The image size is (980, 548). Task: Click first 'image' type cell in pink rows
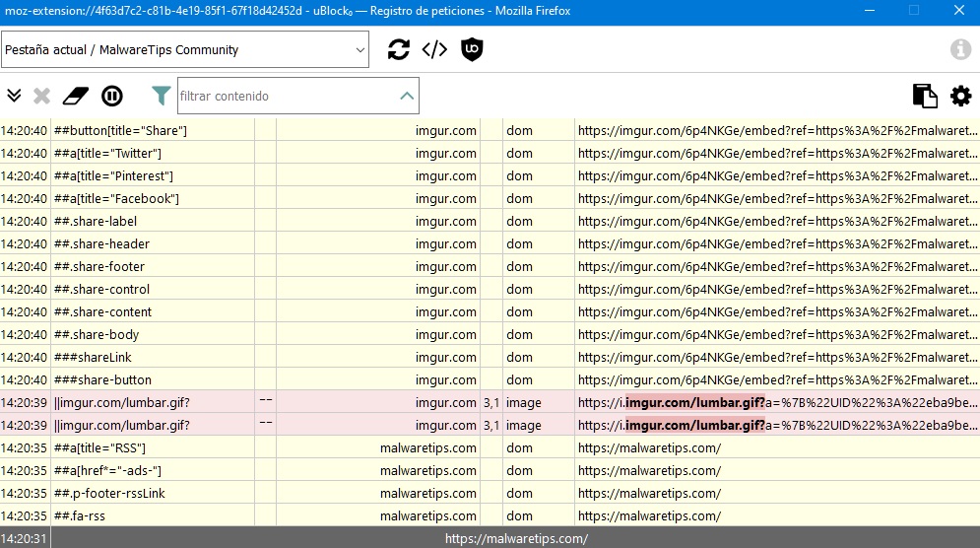tap(524, 403)
